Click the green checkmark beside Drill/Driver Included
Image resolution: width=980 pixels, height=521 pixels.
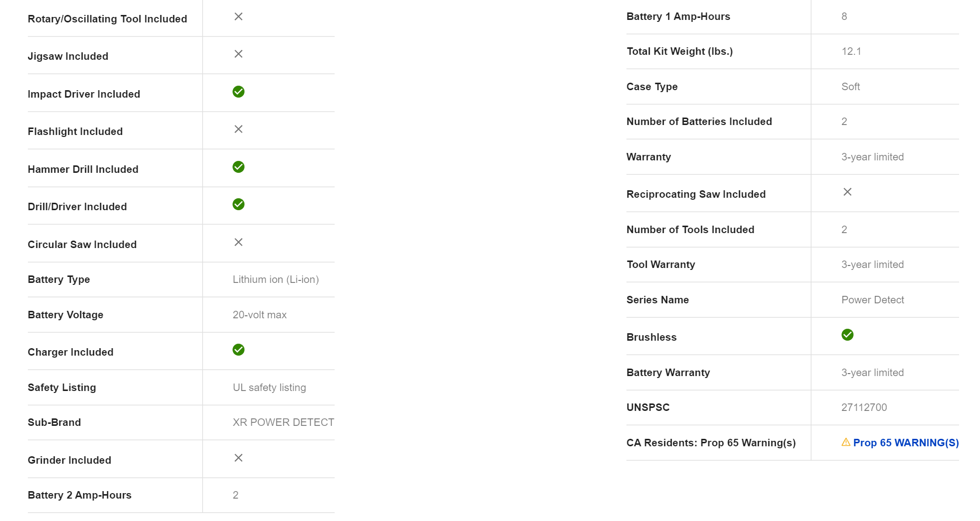[239, 204]
